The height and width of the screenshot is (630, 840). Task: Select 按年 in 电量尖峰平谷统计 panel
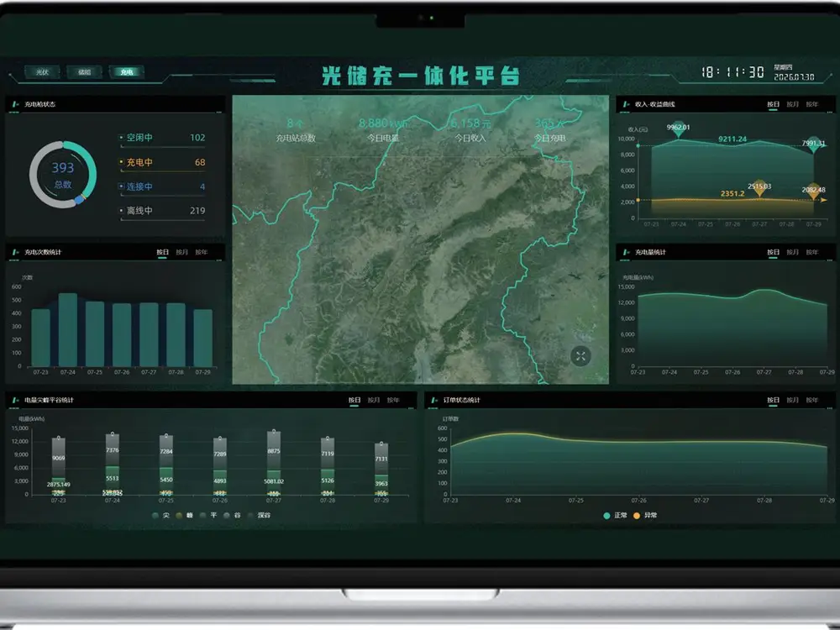coord(393,400)
